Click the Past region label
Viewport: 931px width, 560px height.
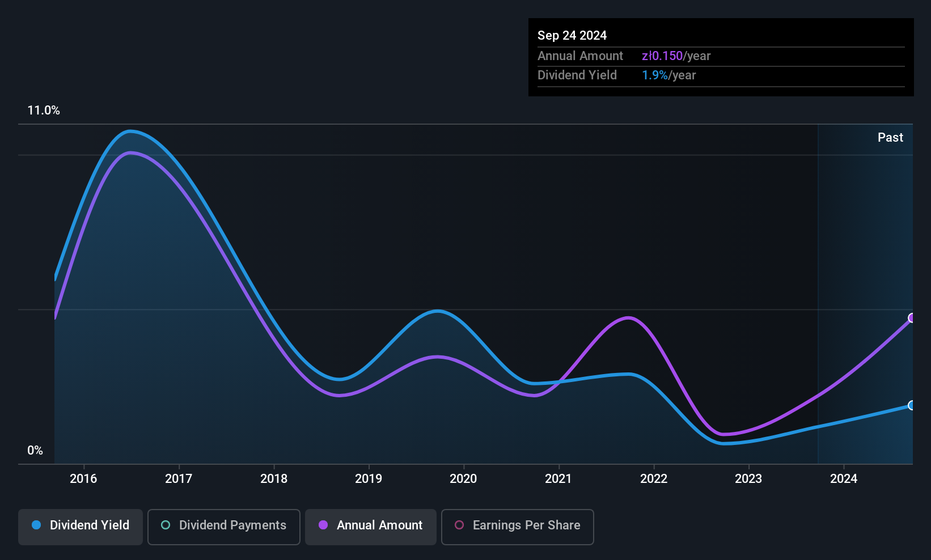coord(890,137)
